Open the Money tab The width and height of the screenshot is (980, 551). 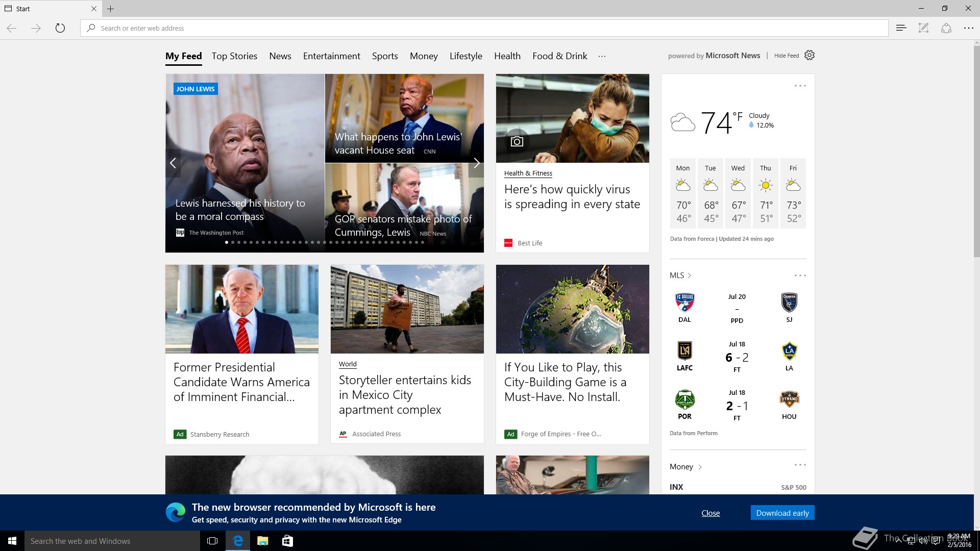[x=424, y=56]
